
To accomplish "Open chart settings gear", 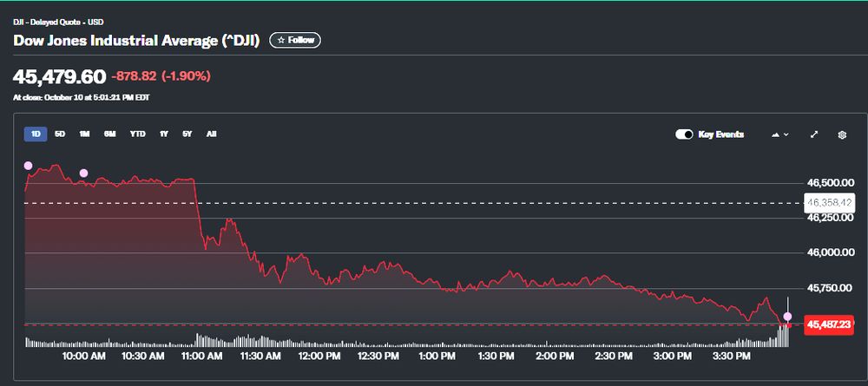I will tap(842, 134).
